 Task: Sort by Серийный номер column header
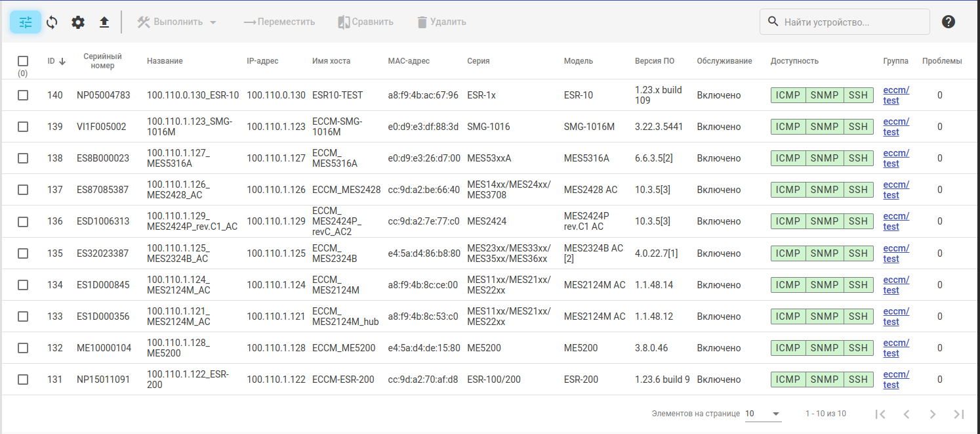click(x=103, y=61)
